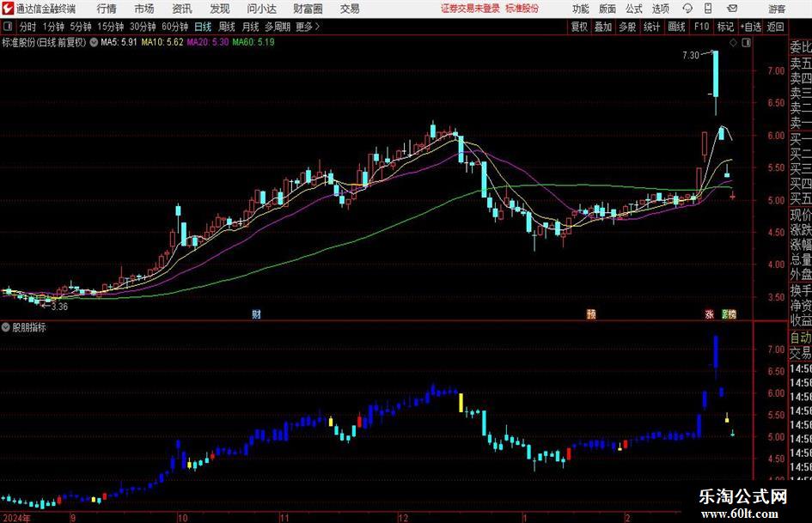Click the 多股 toolbar button

point(627,27)
